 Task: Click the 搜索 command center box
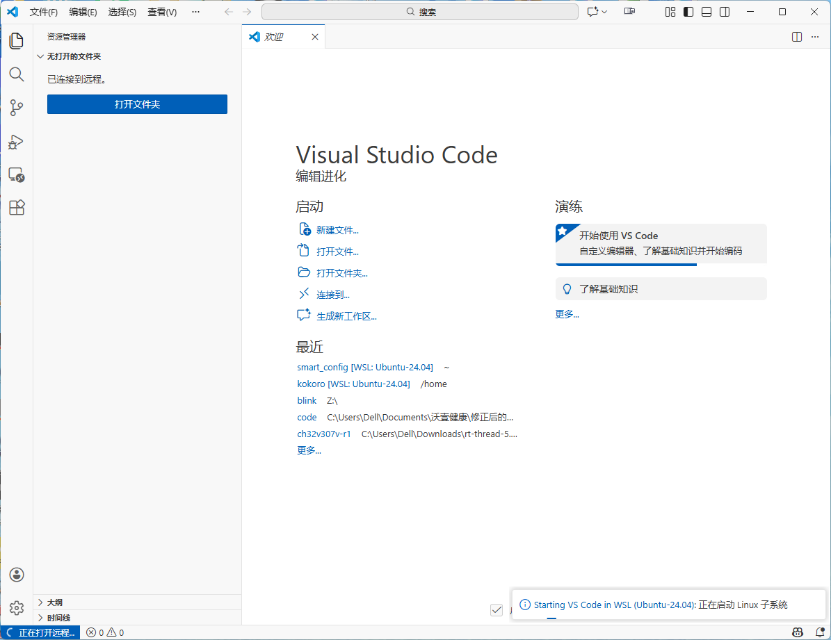tap(420, 12)
